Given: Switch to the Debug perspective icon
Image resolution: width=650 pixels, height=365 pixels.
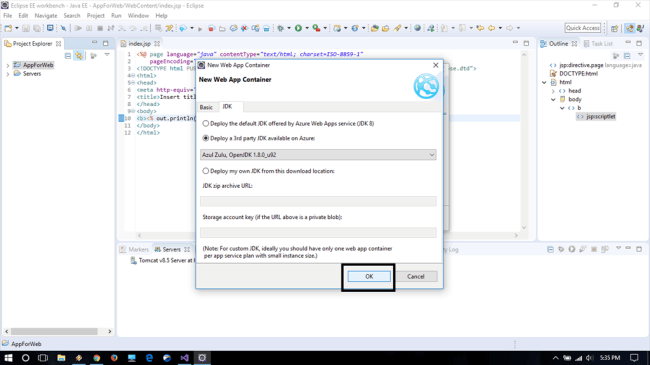Looking at the screenshot, I should point(640,28).
